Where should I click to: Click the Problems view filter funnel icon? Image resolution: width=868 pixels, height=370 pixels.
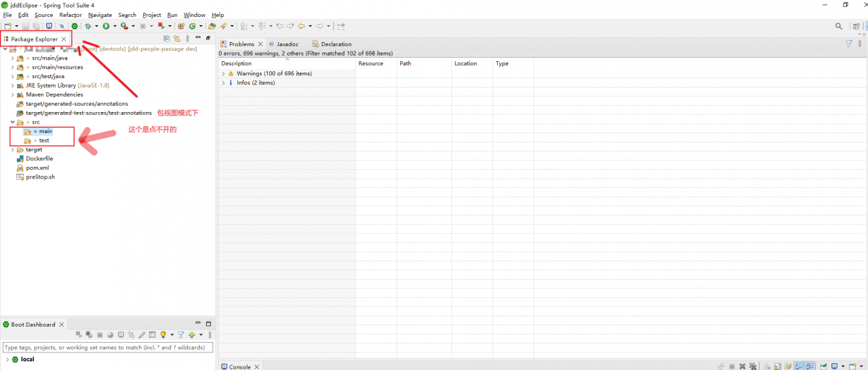pyautogui.click(x=848, y=43)
